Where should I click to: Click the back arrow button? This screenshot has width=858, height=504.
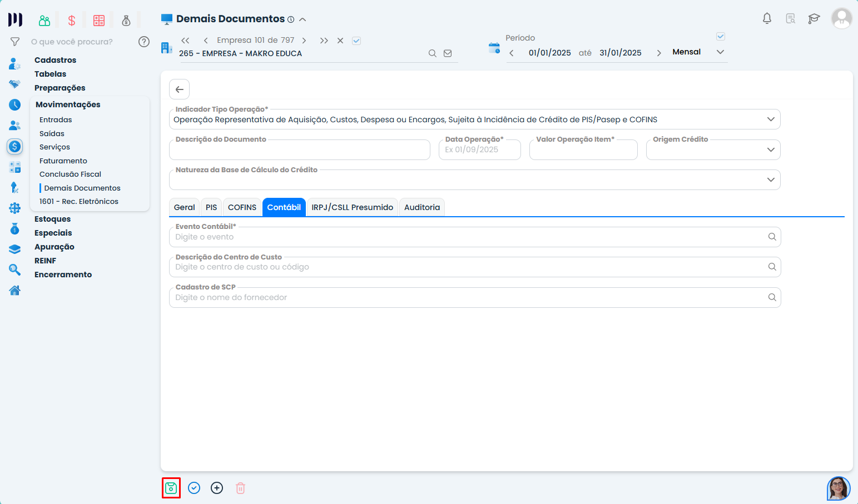click(x=179, y=89)
